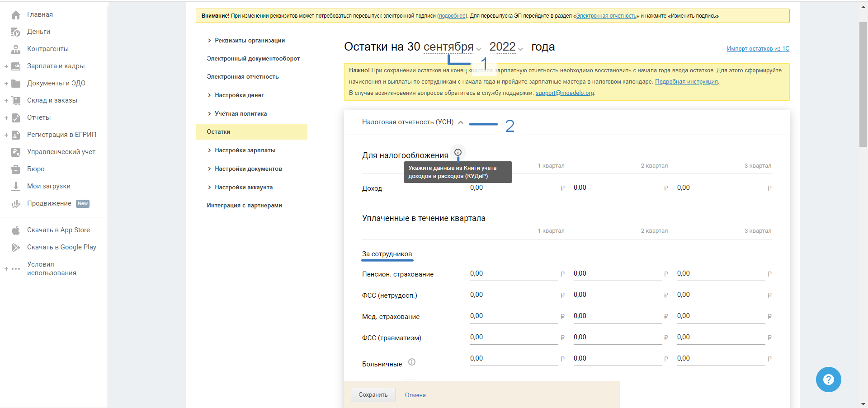Viewport: 868px width, 408px height.
Task: Open Импорт остатков из 1С link
Action: [x=758, y=49]
